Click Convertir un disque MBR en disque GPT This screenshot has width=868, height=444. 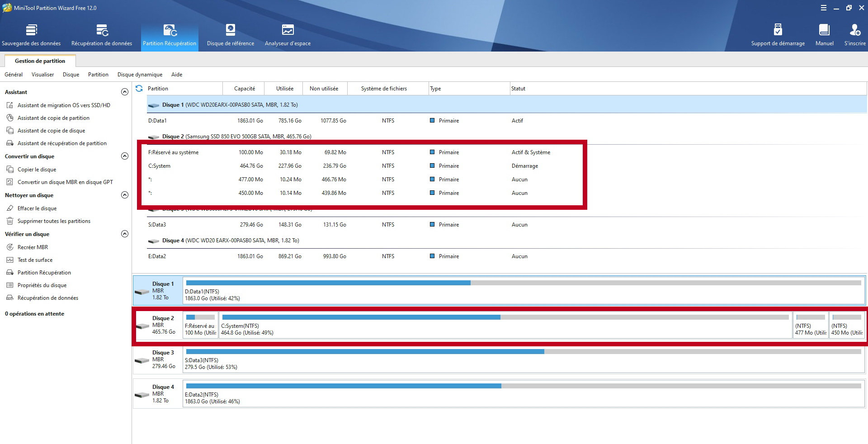pyautogui.click(x=65, y=182)
